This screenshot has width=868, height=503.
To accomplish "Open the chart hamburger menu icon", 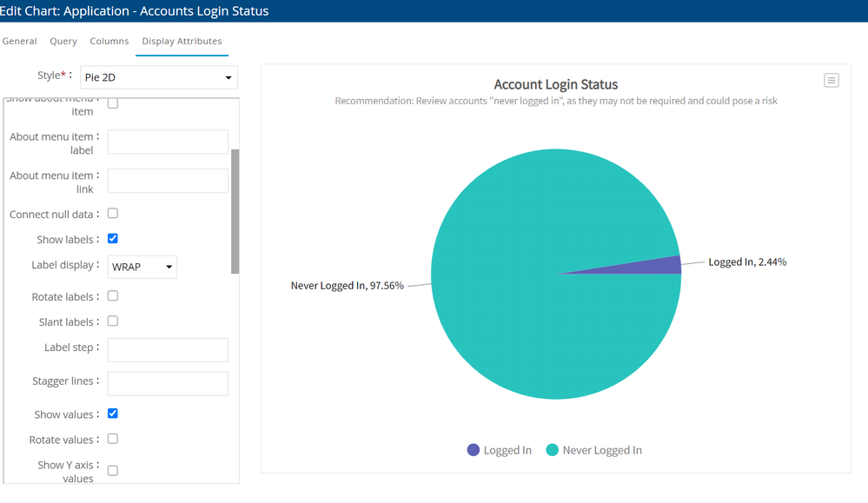I will point(831,81).
